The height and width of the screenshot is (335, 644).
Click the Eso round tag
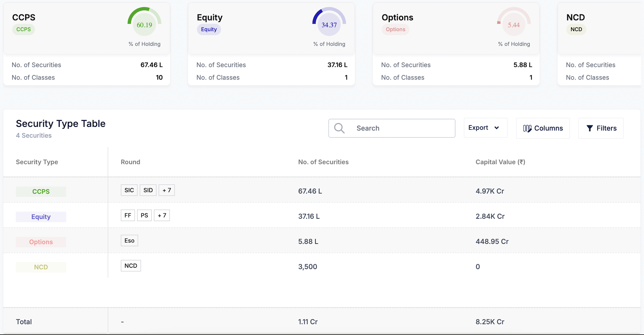129,240
